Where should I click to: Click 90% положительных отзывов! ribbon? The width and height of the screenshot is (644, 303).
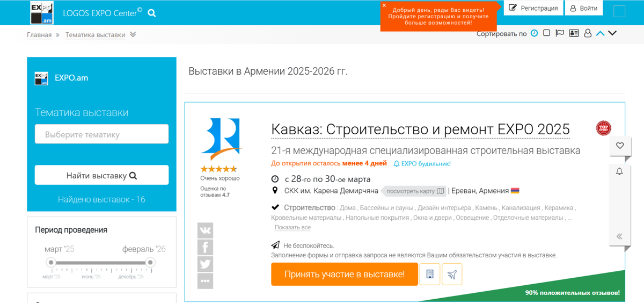pyautogui.click(x=573, y=293)
